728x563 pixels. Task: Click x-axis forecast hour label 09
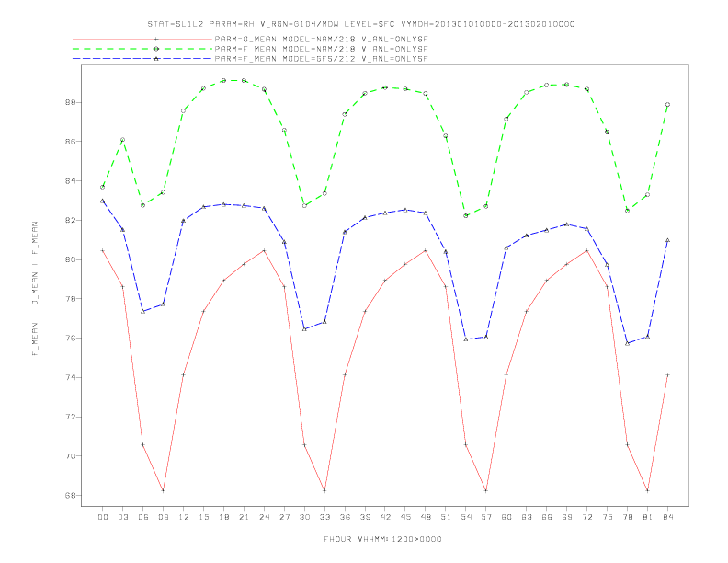point(163,517)
